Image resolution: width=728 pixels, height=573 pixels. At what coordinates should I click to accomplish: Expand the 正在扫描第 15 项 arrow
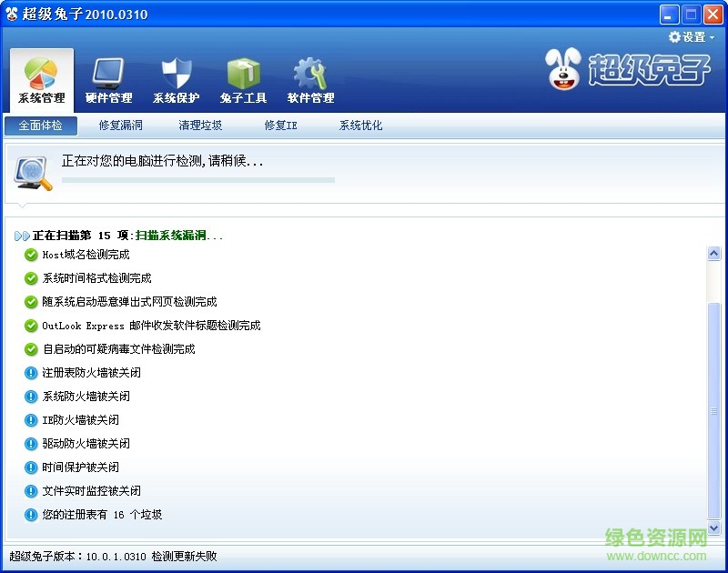23,235
